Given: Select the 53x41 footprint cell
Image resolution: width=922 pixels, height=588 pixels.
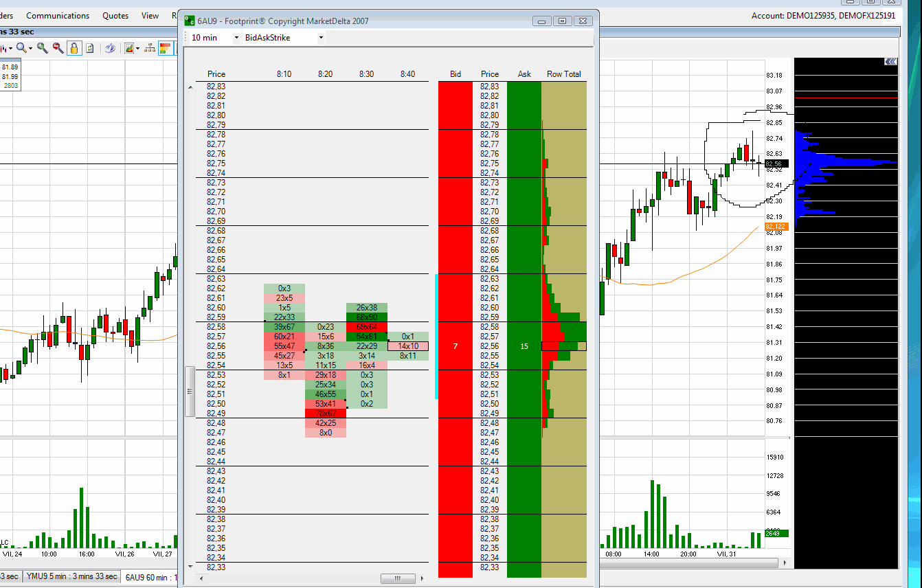Looking at the screenshot, I should point(325,404).
